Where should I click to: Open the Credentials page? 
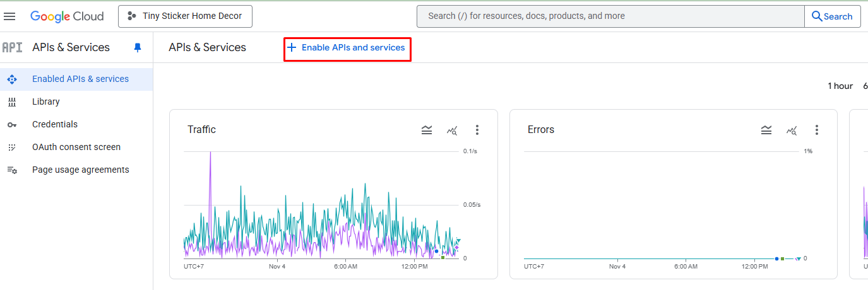[x=76, y=124]
